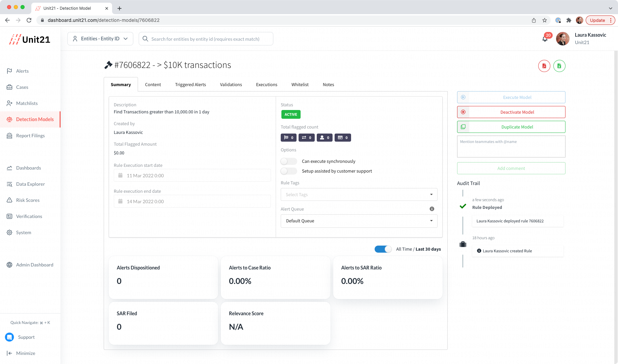Click Laura Kassovic profile avatar in header
Screen dimensions: 618x364
tap(563, 39)
